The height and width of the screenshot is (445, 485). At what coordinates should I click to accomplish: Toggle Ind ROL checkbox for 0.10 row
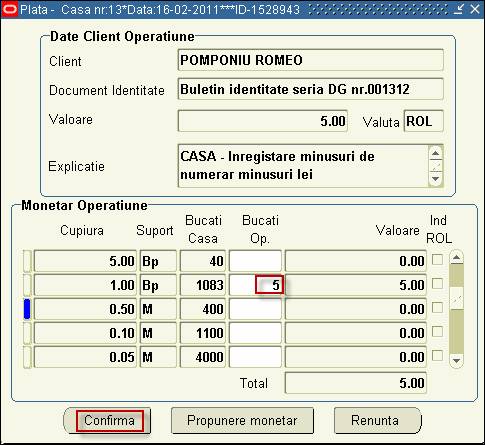pos(437,332)
